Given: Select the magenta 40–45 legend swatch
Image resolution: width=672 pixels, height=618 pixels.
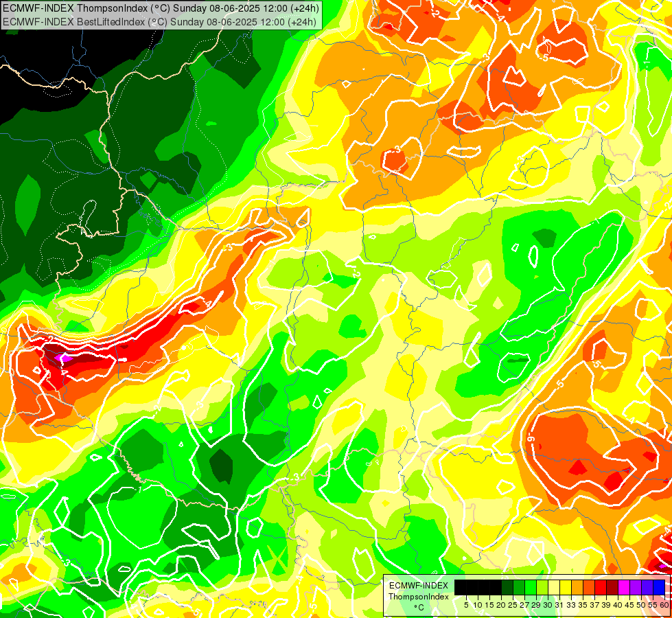Looking at the screenshot, I should click(x=624, y=588).
